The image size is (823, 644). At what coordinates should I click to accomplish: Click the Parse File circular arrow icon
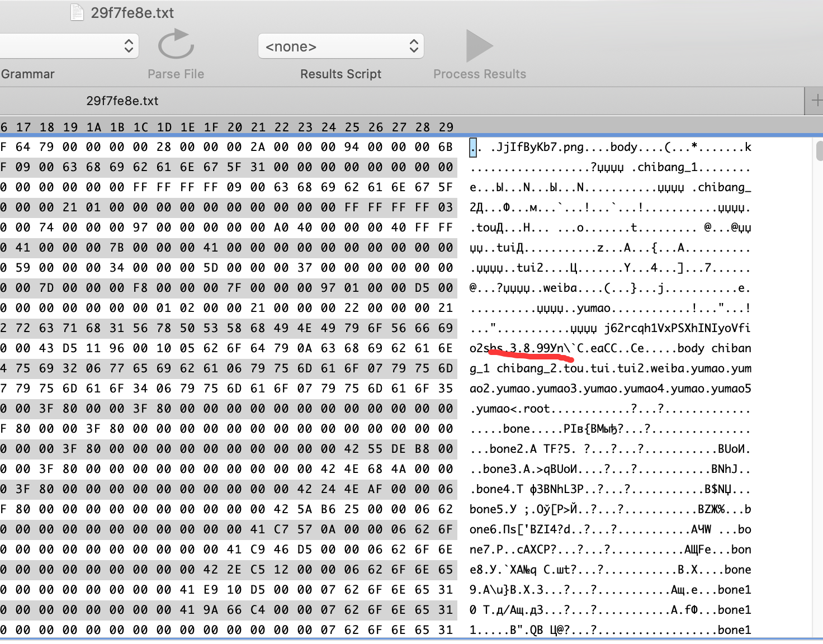tap(176, 45)
